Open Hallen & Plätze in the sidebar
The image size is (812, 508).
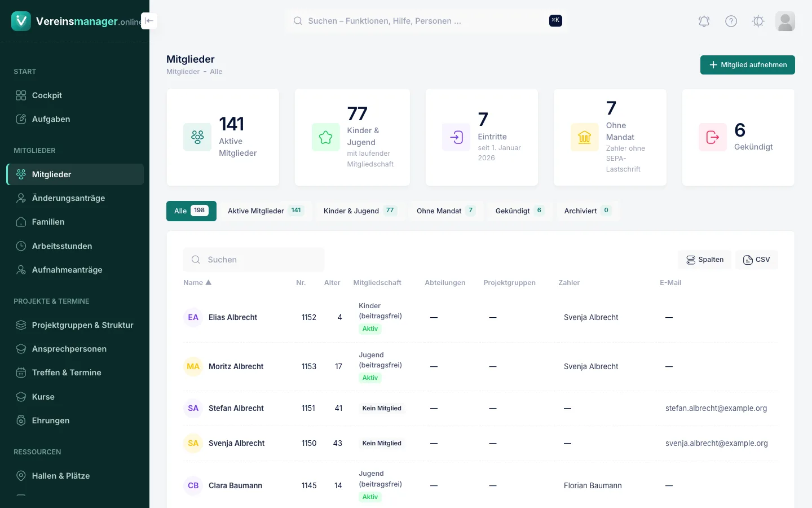click(75, 476)
